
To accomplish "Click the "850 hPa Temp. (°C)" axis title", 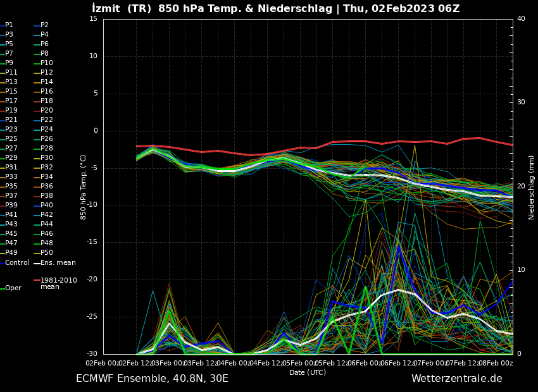I will click(83, 187).
